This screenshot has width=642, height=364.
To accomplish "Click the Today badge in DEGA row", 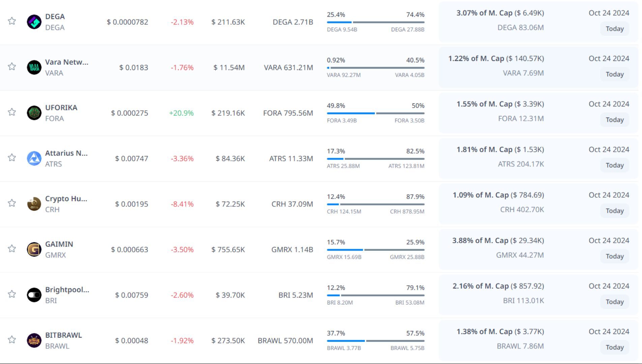I will (614, 29).
